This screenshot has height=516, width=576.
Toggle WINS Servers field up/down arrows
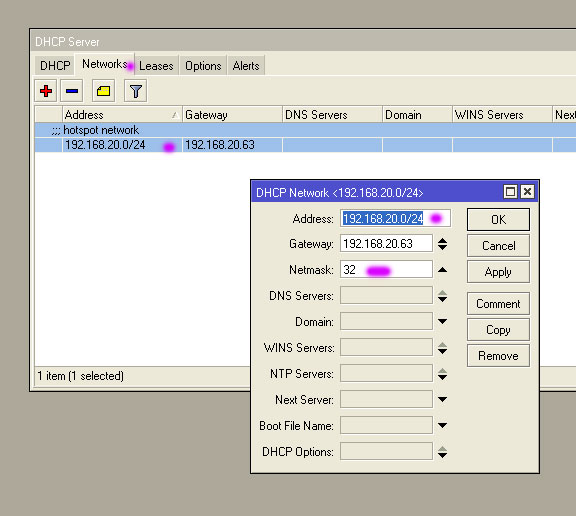(x=443, y=348)
